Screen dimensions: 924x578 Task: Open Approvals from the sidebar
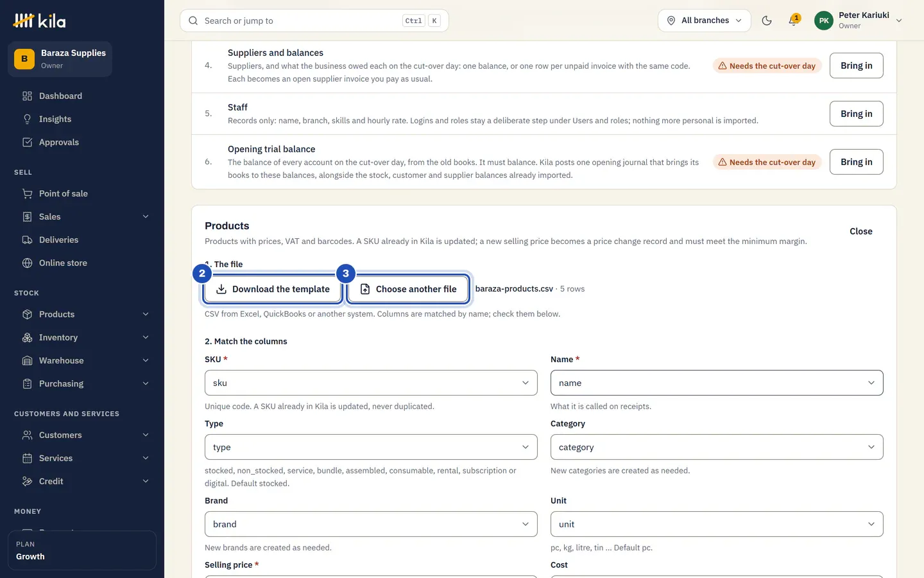point(86,142)
